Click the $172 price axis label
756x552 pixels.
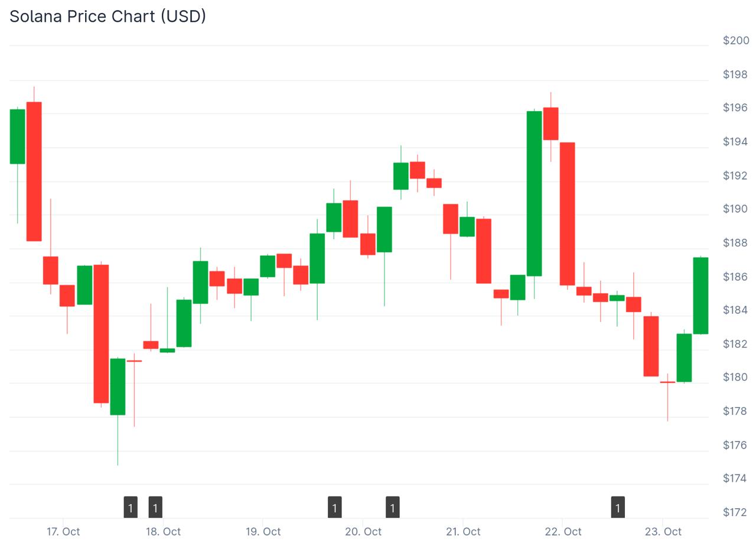coord(735,512)
